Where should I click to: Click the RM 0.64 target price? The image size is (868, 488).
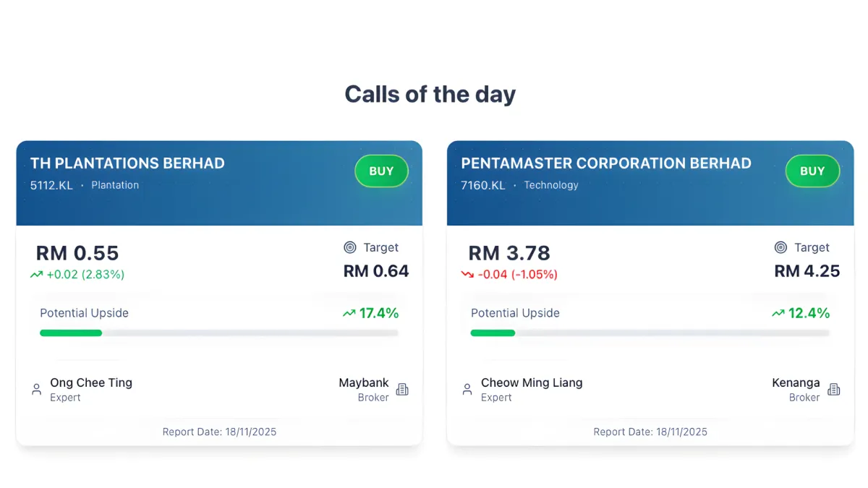[376, 271]
